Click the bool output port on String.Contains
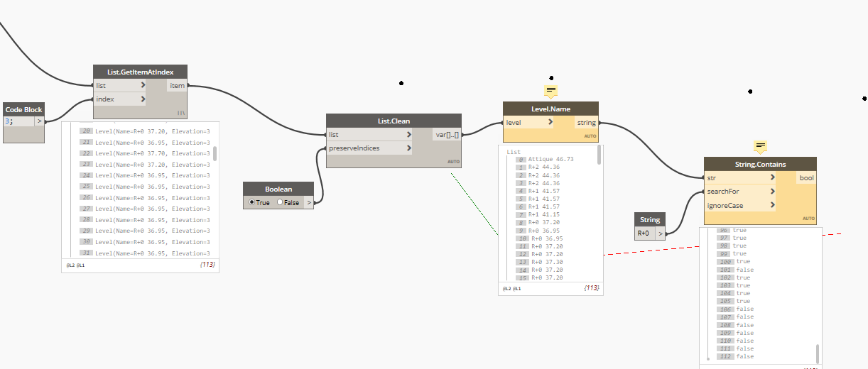 (x=806, y=178)
